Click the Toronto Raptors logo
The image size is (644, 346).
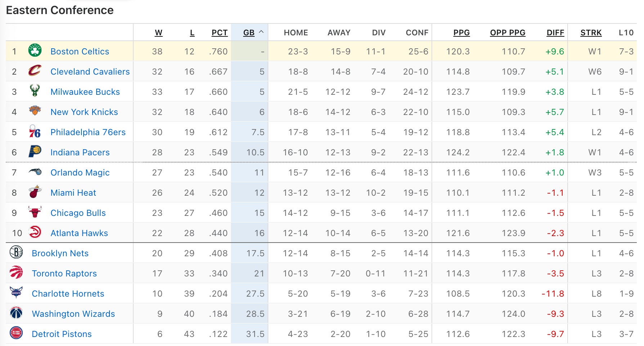pyautogui.click(x=16, y=273)
